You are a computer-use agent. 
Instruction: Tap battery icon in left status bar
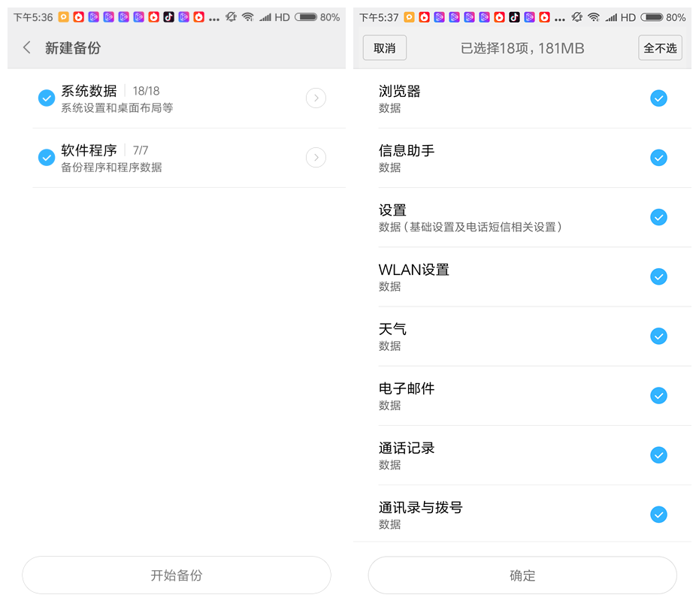tap(306, 17)
